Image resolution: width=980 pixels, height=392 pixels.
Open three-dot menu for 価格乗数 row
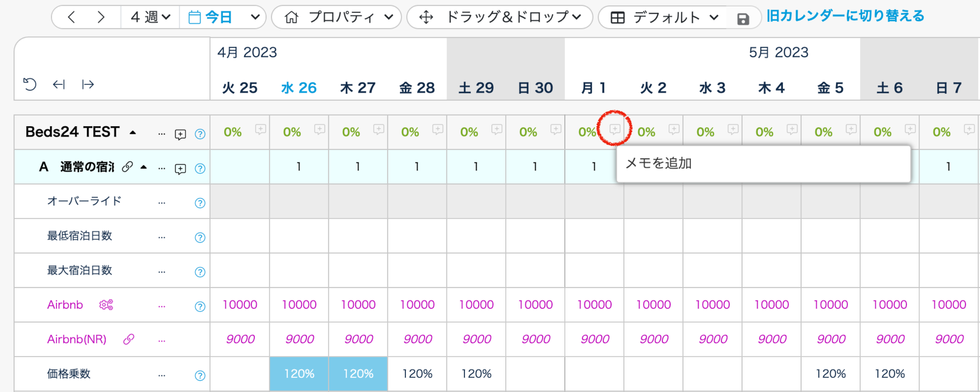pyautogui.click(x=162, y=375)
